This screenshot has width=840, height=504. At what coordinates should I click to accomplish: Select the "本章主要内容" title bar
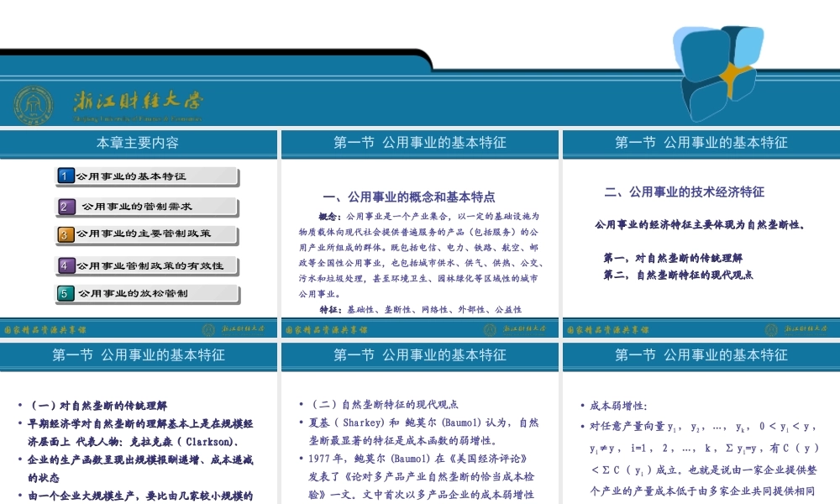pos(139,143)
